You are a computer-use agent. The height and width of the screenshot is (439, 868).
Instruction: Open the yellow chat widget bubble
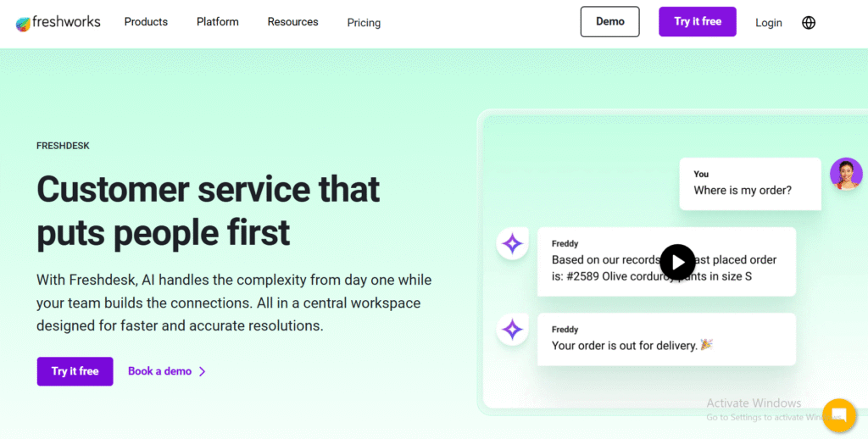839,415
